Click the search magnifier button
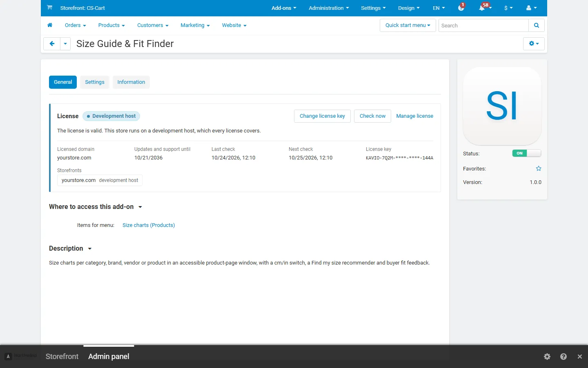 pyautogui.click(x=537, y=25)
